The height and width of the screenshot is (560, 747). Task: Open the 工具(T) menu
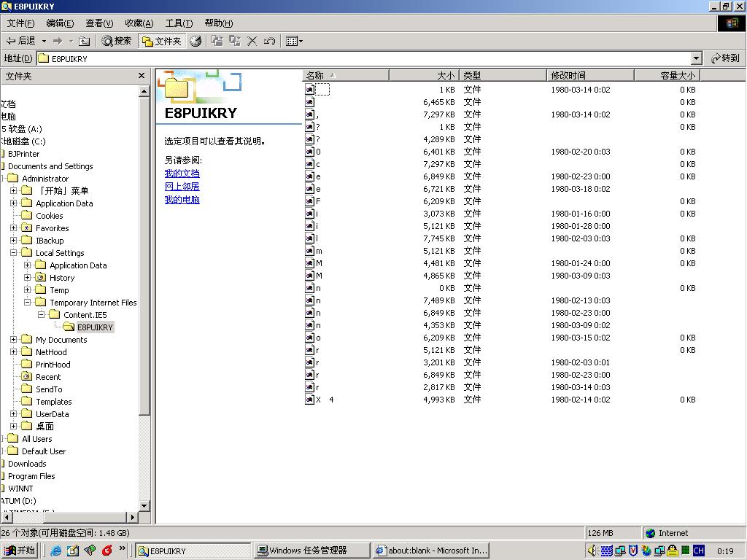tap(179, 23)
